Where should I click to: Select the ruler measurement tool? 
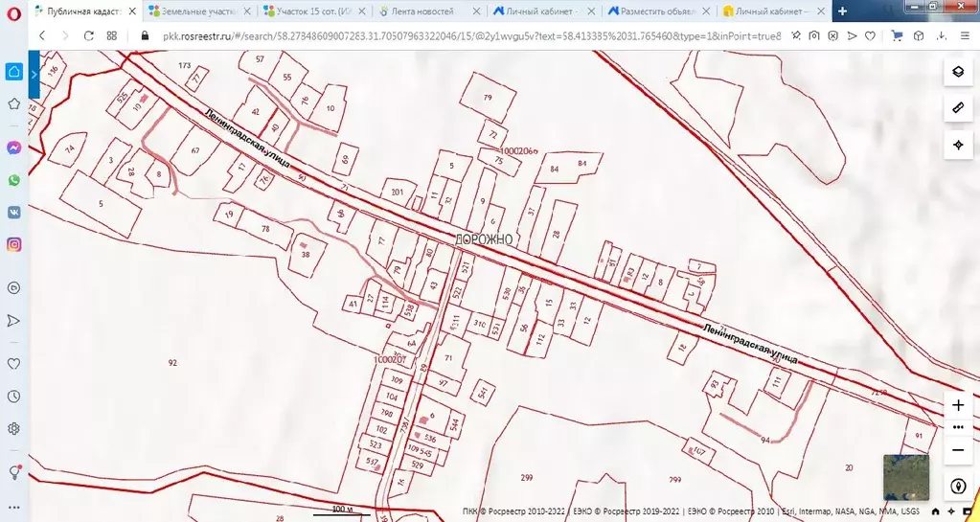click(x=957, y=108)
